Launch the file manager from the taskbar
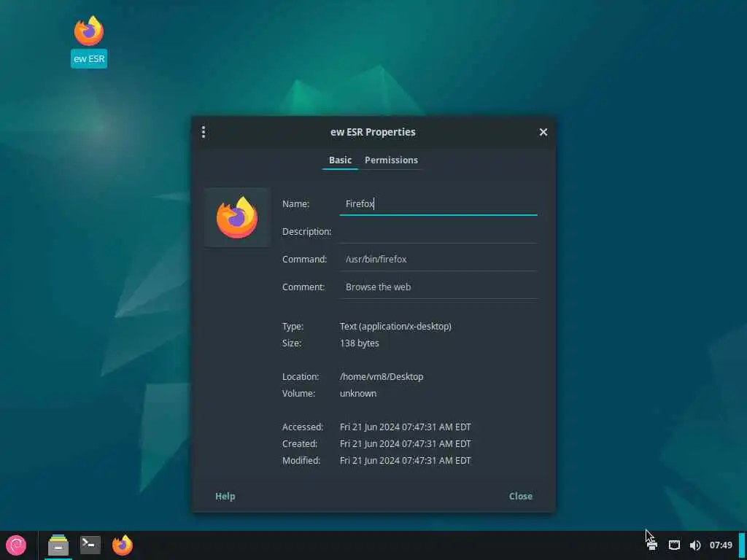747x560 pixels. [58, 545]
